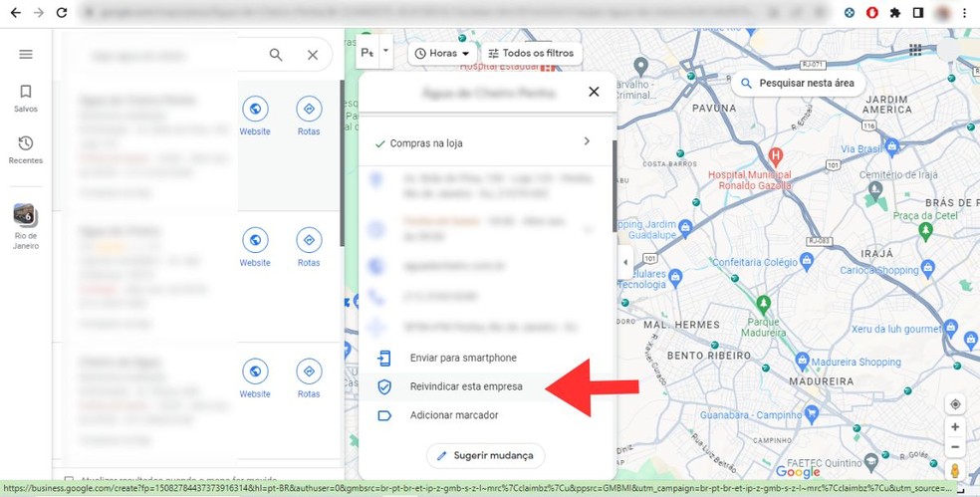Click Pesquisar nesta área button

[798, 83]
